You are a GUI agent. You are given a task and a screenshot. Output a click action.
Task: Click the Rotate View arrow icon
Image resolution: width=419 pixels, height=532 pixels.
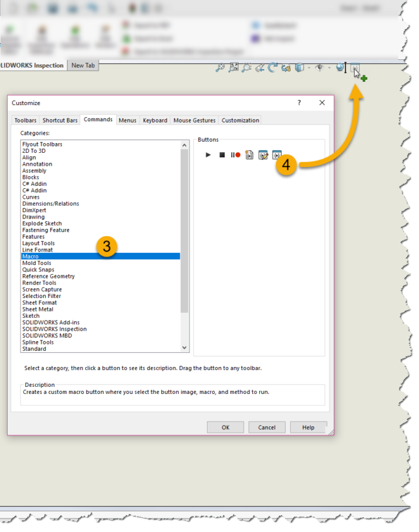coord(273,67)
